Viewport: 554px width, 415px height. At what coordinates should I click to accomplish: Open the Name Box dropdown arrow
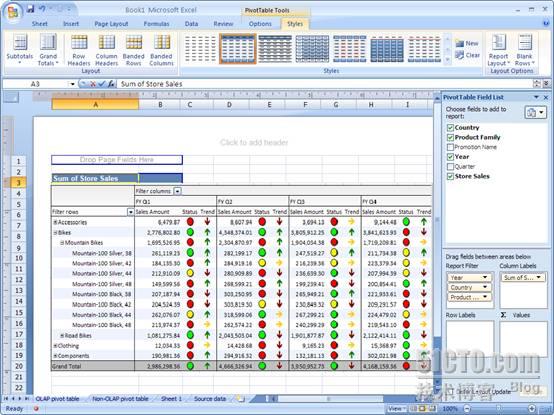coord(72,84)
